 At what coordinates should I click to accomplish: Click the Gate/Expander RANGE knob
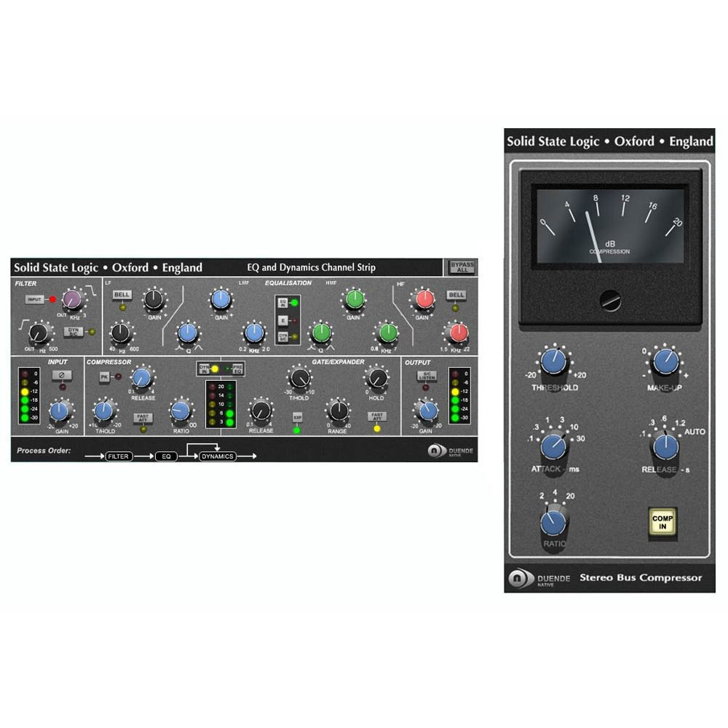point(339,411)
